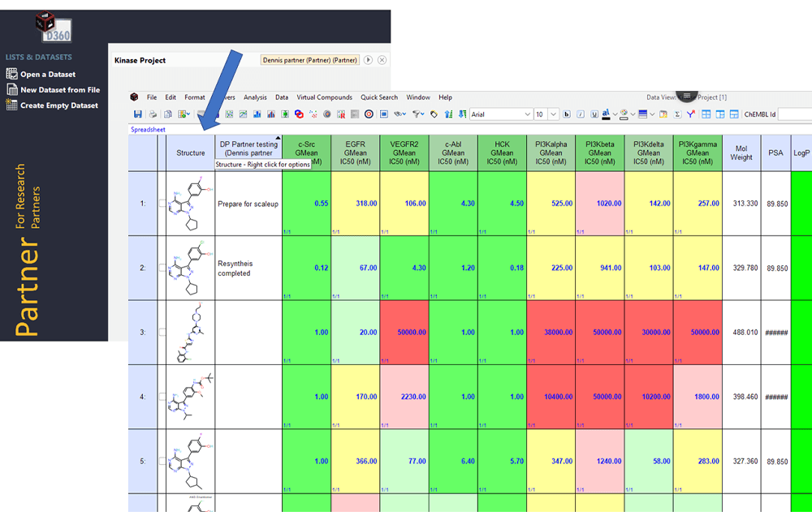Click the Dennis partner (Partner) button

[x=309, y=60]
